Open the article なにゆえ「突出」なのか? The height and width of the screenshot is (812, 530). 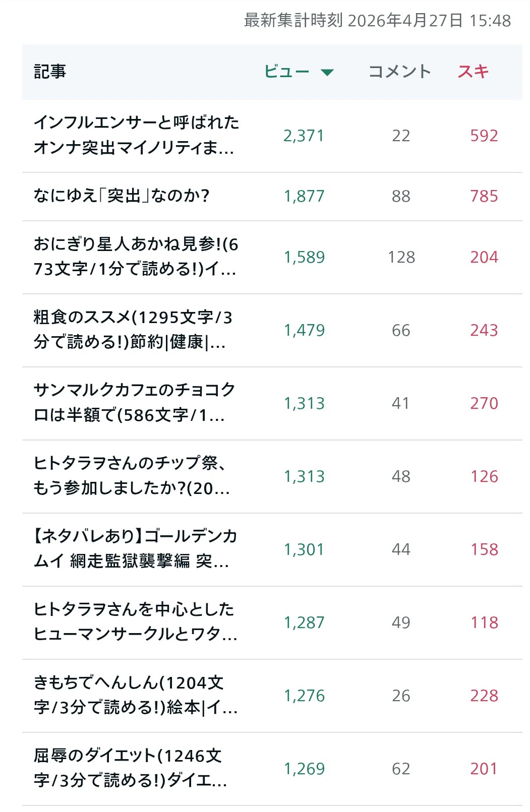pos(122,196)
